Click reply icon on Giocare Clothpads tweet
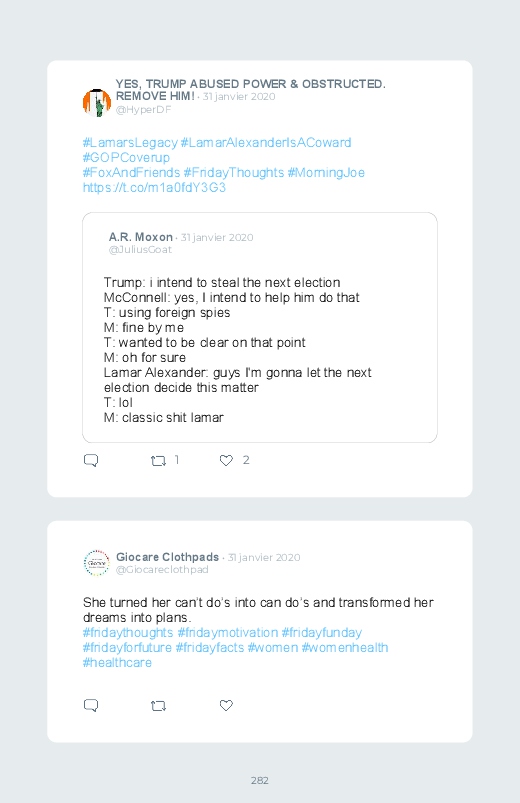The width and height of the screenshot is (520, 803). click(91, 705)
